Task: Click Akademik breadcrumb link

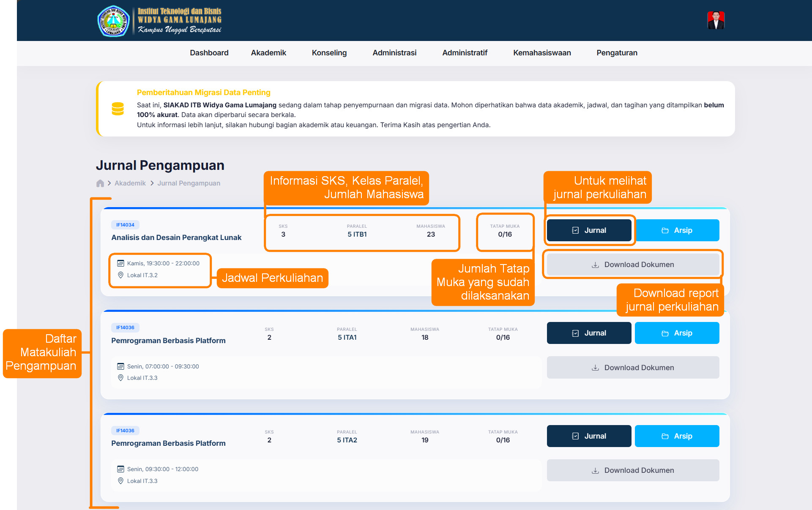Action: pos(130,183)
